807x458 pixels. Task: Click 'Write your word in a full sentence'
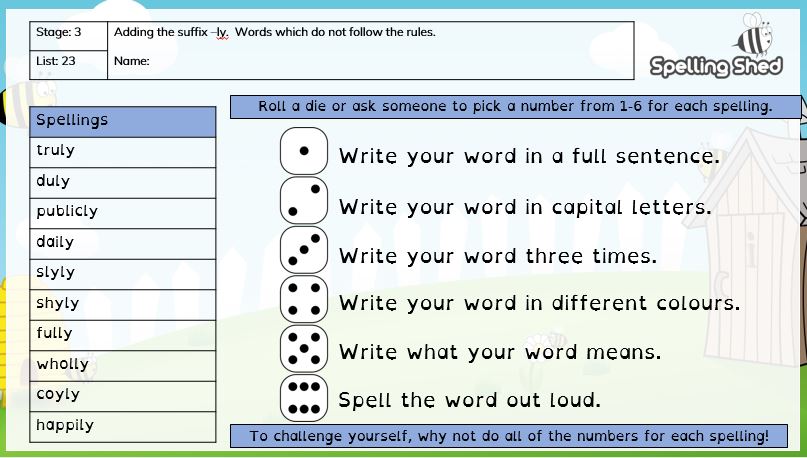tap(529, 156)
